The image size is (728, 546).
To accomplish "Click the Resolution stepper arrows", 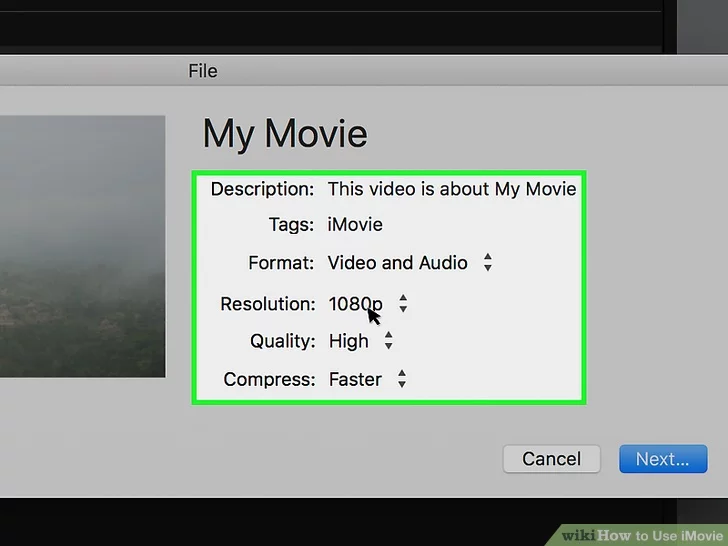I will point(403,303).
